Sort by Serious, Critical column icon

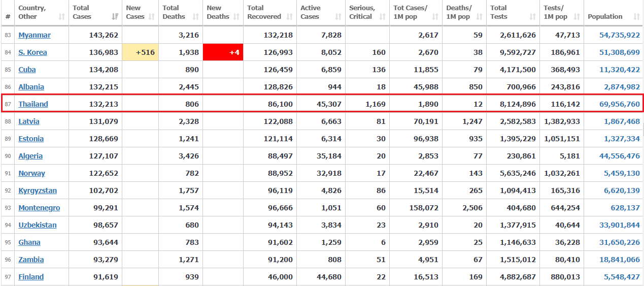click(x=382, y=17)
